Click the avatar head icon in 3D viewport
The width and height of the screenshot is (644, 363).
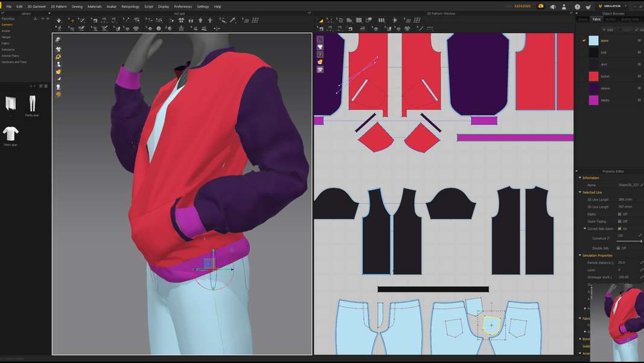59,87
